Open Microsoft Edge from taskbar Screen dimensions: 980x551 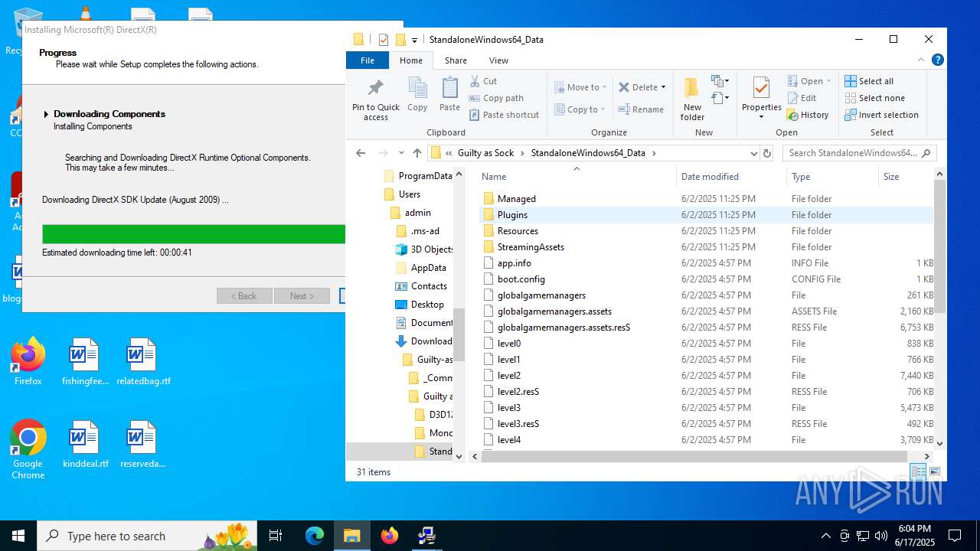pyautogui.click(x=315, y=536)
